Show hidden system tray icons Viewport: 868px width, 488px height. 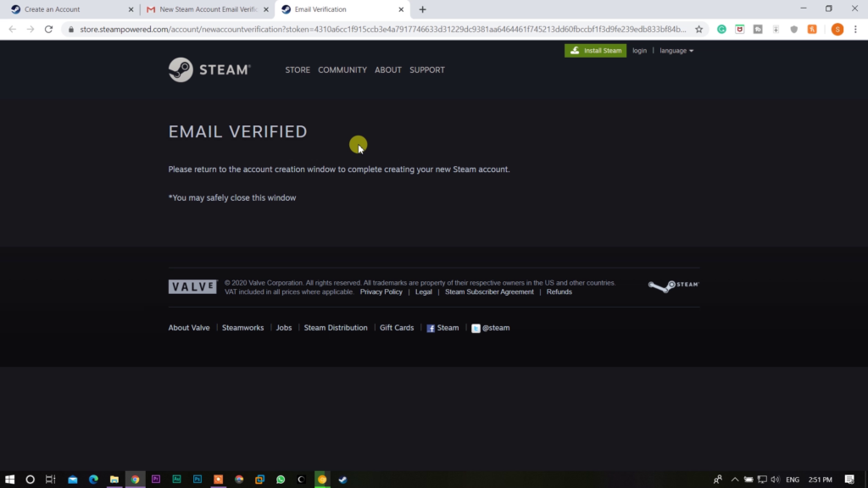tap(735, 480)
